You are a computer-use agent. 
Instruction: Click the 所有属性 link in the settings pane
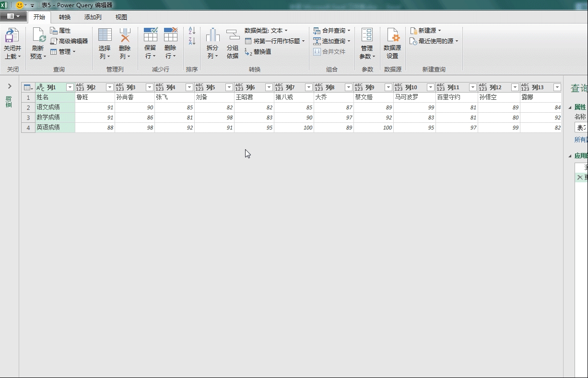581,140
